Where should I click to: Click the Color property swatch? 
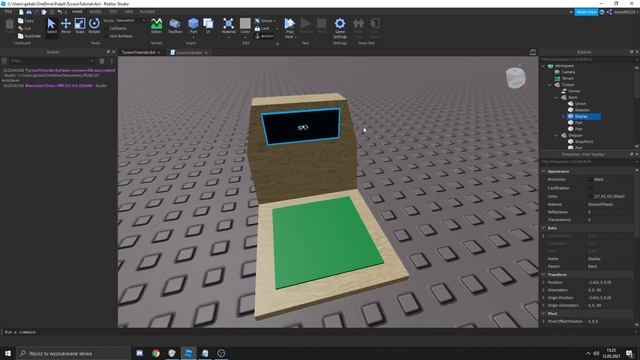[x=590, y=196]
